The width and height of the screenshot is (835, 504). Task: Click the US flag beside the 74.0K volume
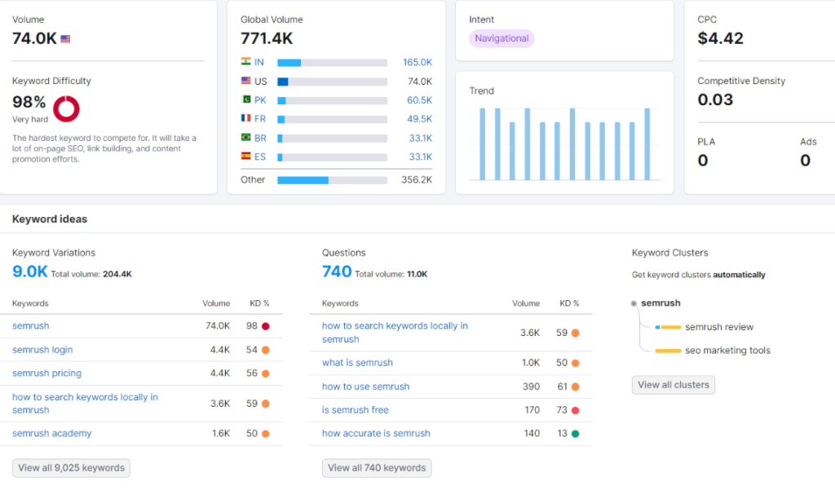click(64, 38)
